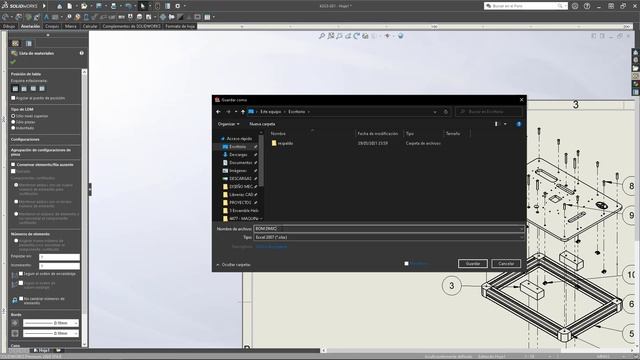Select Indentado radio button
The height and width of the screenshot is (360, 640).
13,128
